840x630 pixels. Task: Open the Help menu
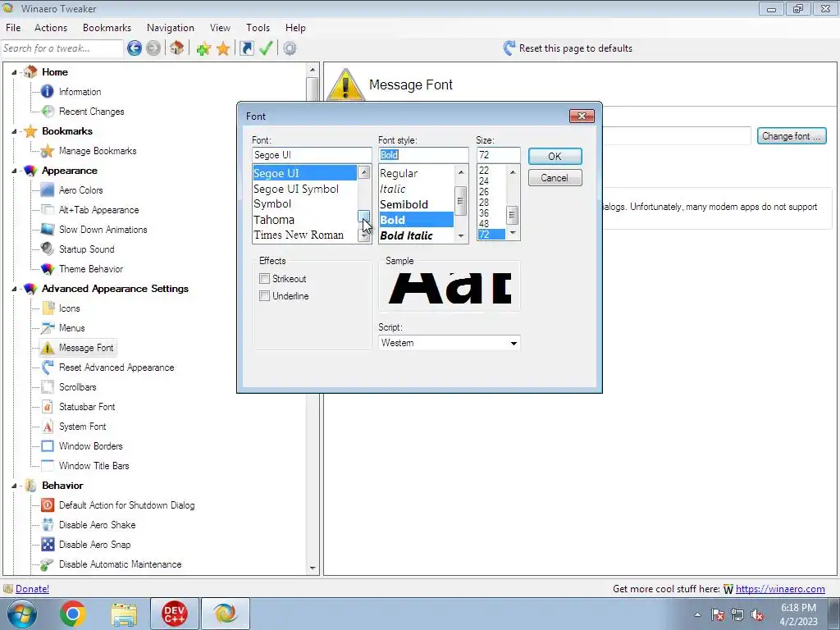click(295, 28)
